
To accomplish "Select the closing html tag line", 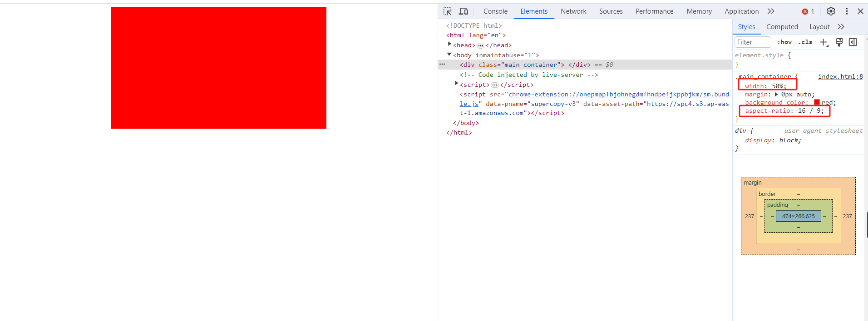I will [x=459, y=132].
